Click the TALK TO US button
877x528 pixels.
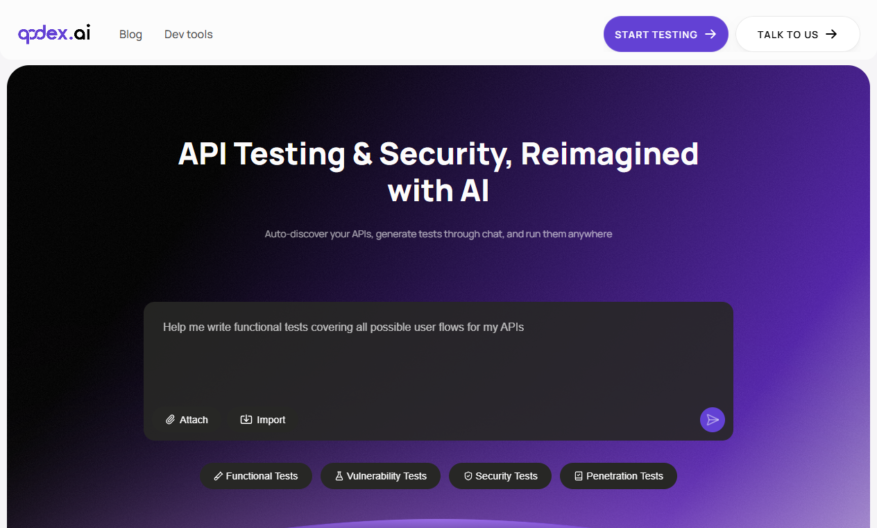(x=798, y=34)
